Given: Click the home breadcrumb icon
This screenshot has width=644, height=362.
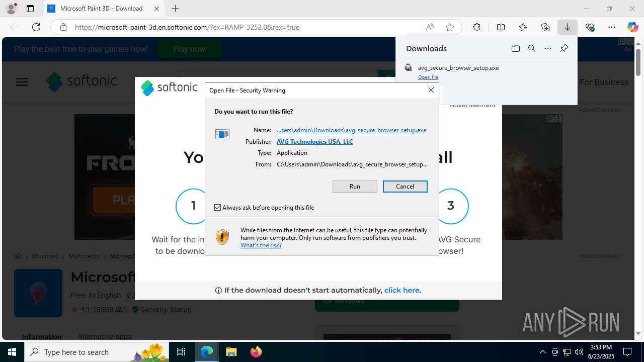Looking at the screenshot, I should (x=18, y=256).
